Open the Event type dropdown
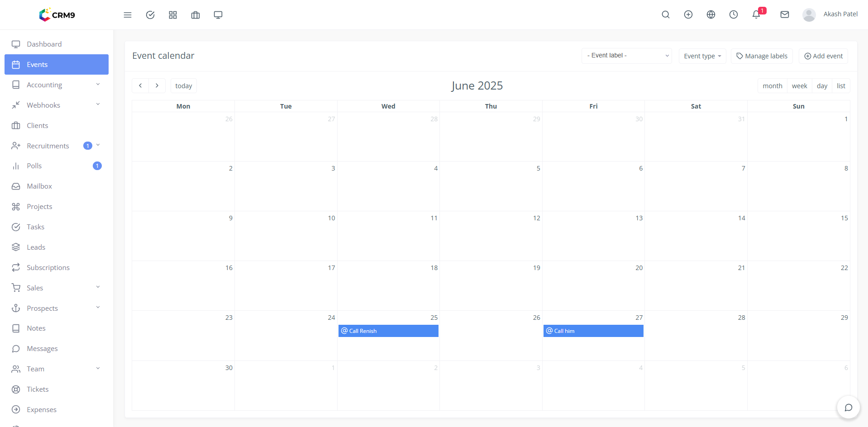 (702, 56)
